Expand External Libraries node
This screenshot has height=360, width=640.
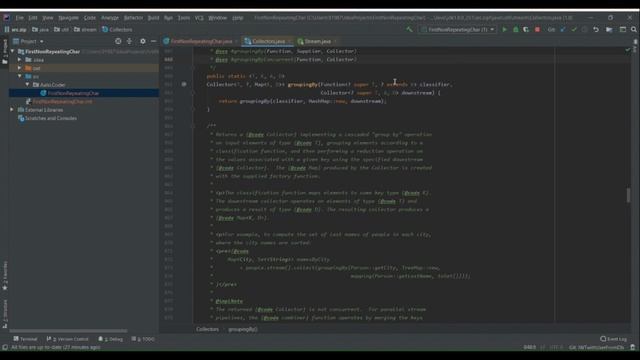tap(12, 110)
